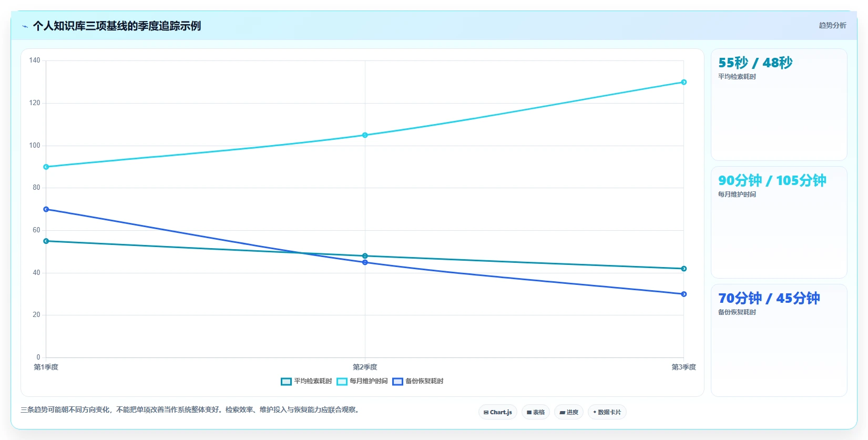This screenshot has width=868, height=440.
Task: Click the 备份恢复耗时 caption in the stat card
Action: point(737,312)
